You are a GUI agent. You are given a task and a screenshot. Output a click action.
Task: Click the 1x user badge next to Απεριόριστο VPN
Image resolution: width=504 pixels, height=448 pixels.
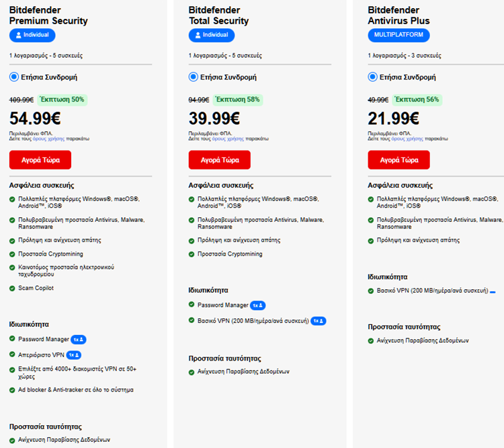[73, 354]
